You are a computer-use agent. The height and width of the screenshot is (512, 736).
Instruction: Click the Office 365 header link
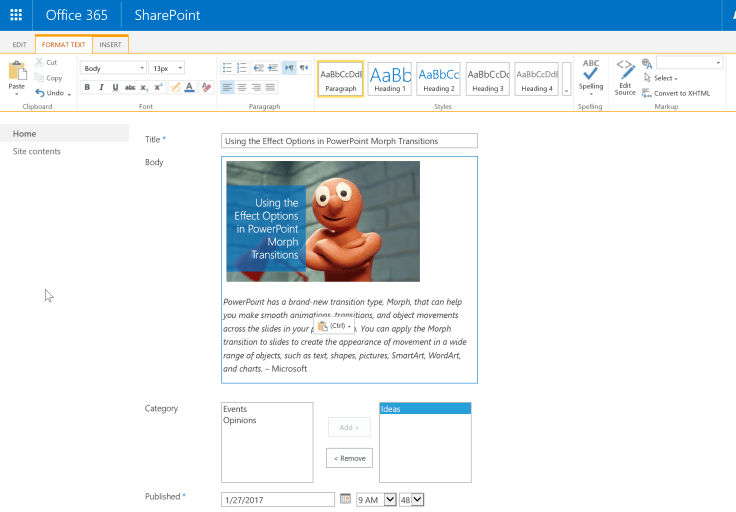77,15
